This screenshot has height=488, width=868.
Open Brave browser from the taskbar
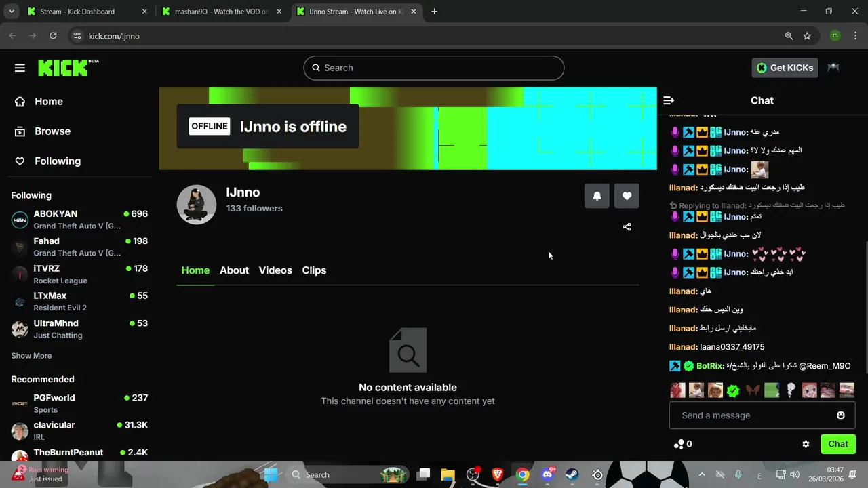click(498, 474)
